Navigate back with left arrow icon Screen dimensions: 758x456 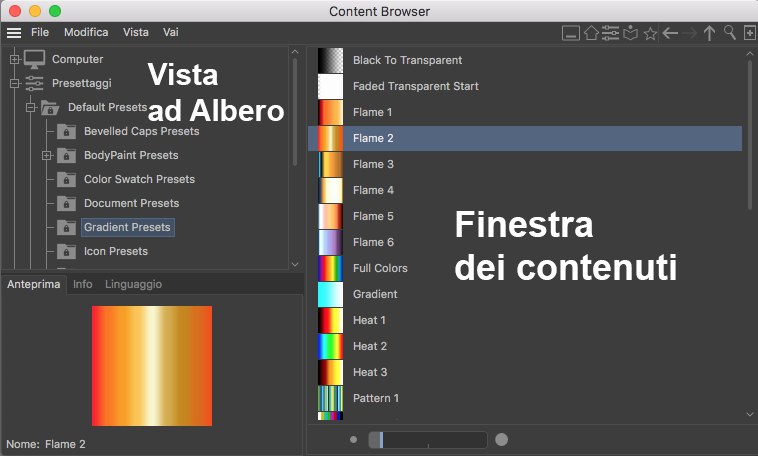671,33
